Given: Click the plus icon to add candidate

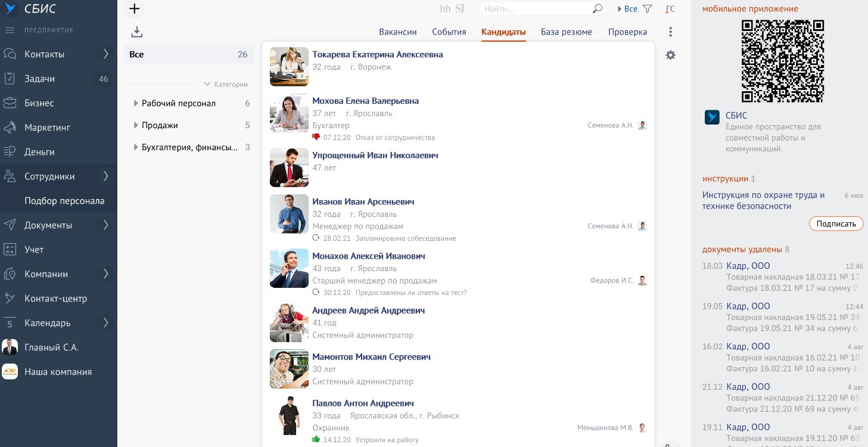Looking at the screenshot, I should 135,9.
